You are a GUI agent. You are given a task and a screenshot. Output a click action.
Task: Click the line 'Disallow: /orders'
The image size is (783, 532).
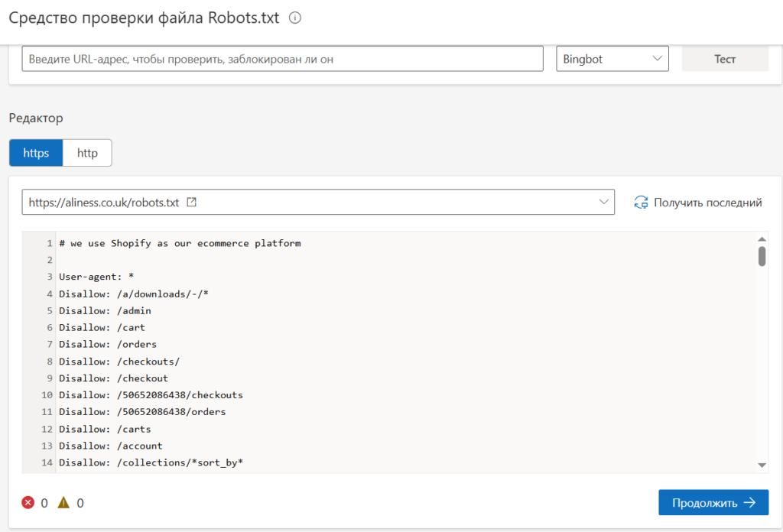108,344
